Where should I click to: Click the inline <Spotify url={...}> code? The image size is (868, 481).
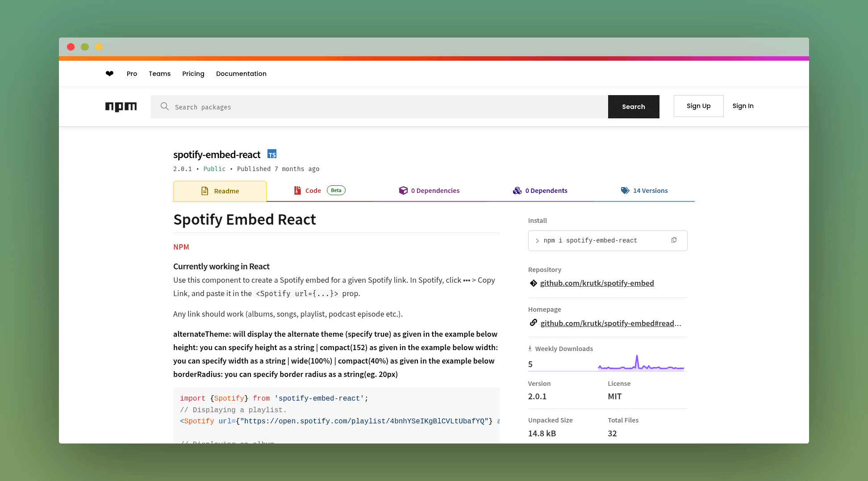coord(297,293)
